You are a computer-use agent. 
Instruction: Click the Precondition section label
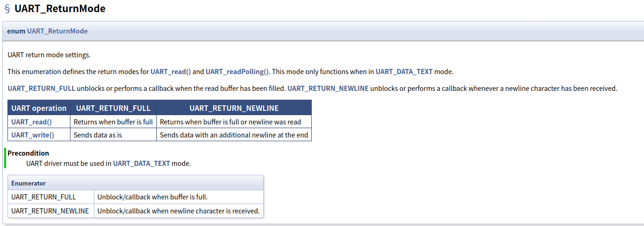click(x=28, y=153)
